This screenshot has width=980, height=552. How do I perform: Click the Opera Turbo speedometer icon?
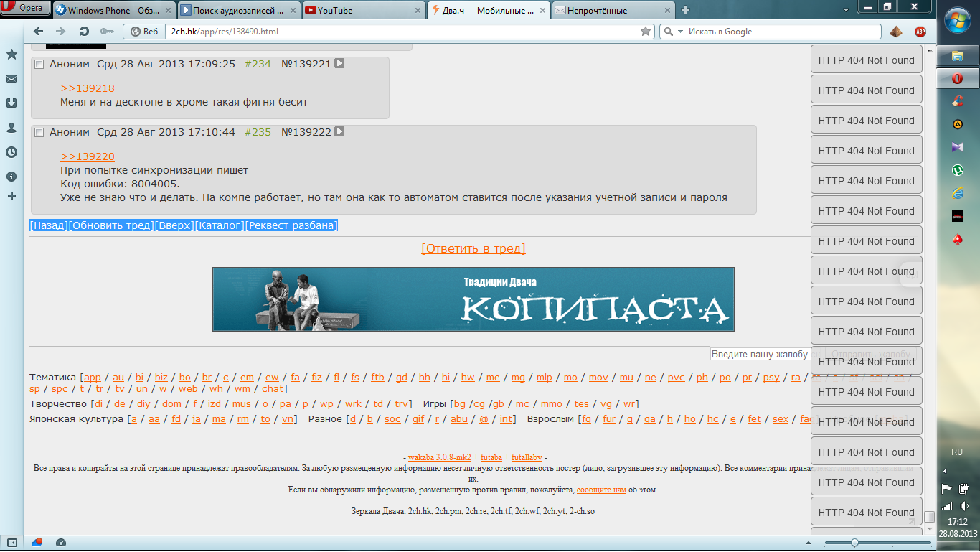[61, 542]
